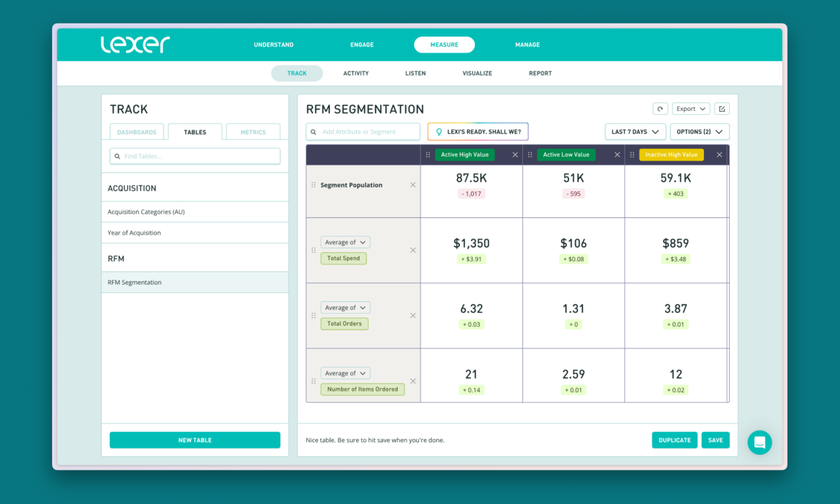The height and width of the screenshot is (504, 840).
Task: Open the Engage section in top navigation
Action: pos(362,45)
